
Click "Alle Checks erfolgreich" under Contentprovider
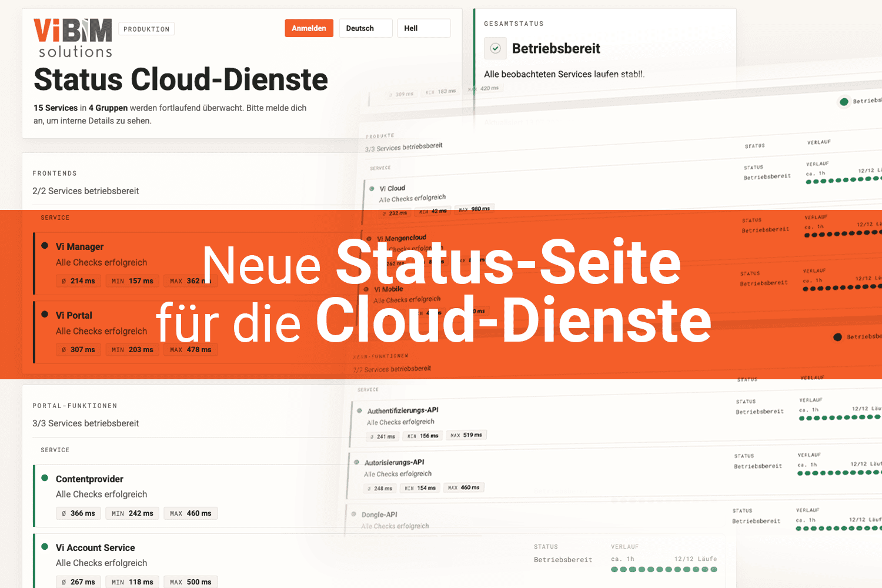point(102,495)
